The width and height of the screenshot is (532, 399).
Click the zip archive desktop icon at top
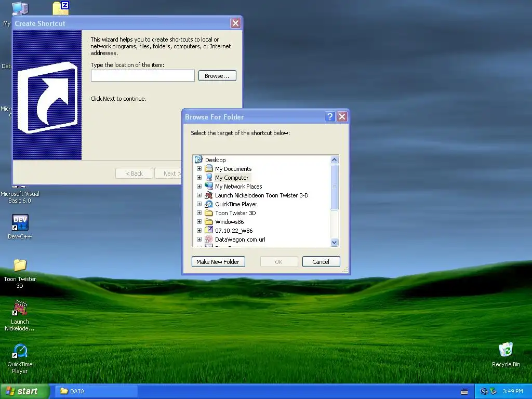(61, 8)
